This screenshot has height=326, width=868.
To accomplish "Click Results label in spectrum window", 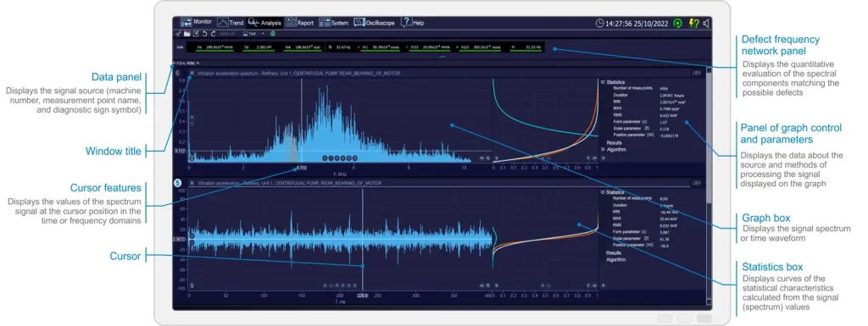I will (614, 142).
